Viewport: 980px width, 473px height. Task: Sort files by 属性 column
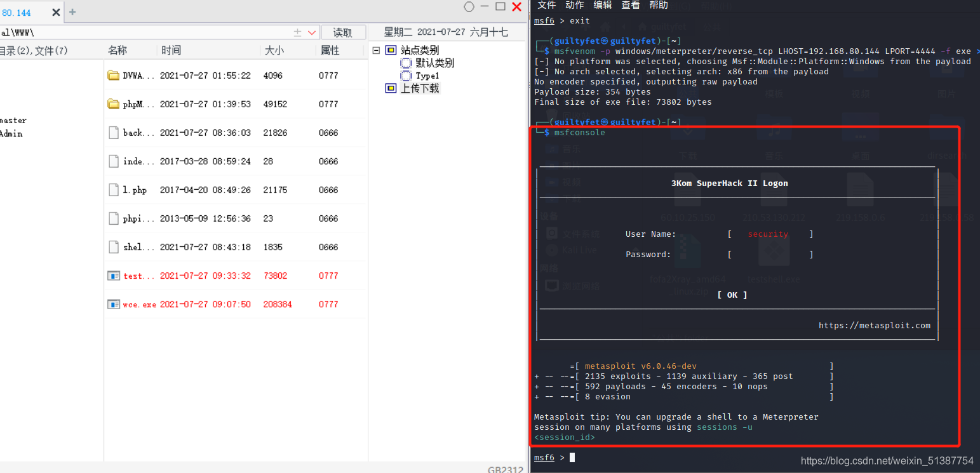pos(330,50)
